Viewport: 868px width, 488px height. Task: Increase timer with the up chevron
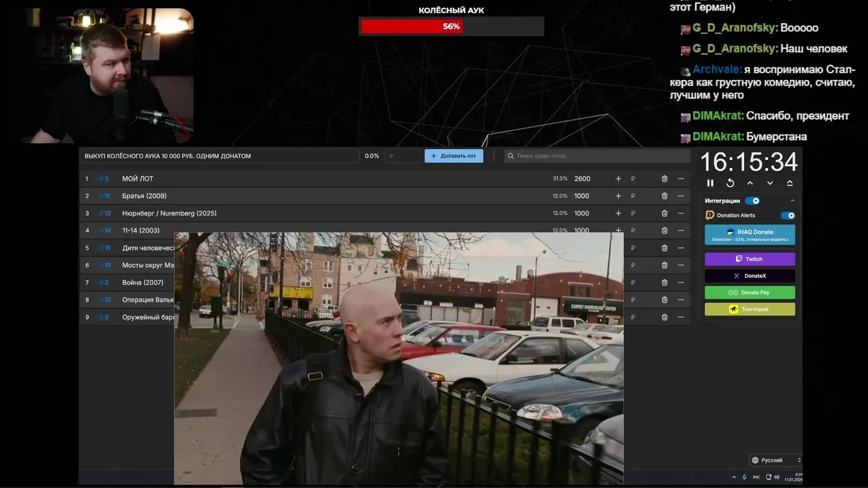point(750,183)
